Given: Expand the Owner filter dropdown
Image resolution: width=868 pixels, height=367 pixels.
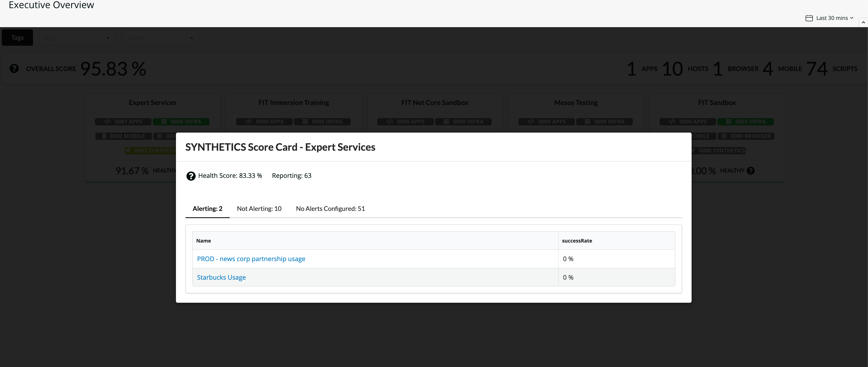Looking at the screenshot, I should (x=161, y=38).
